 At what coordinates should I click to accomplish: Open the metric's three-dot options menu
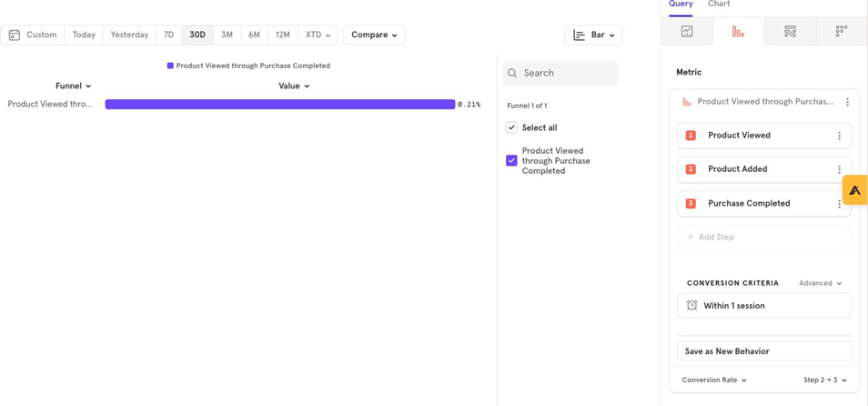[847, 102]
